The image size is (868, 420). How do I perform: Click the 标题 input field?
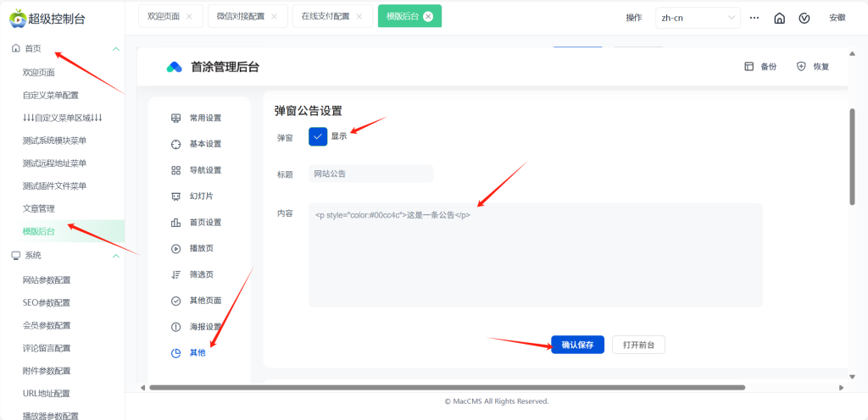click(x=371, y=174)
